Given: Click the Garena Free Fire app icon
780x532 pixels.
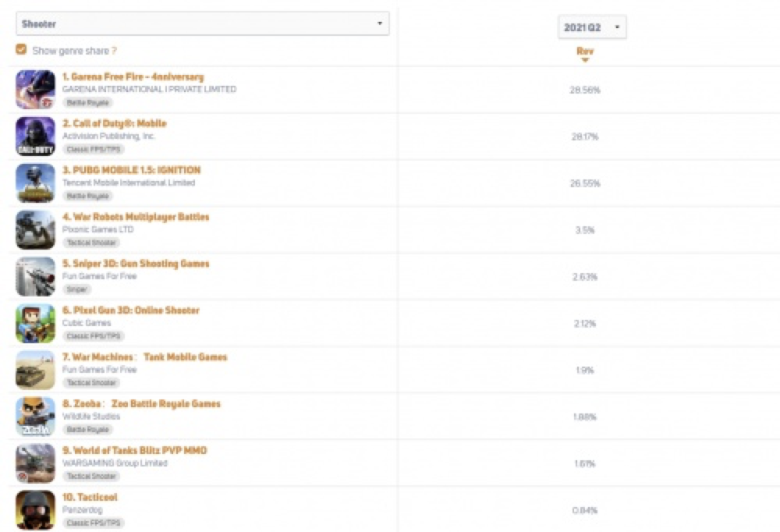Looking at the screenshot, I should coord(35,90).
